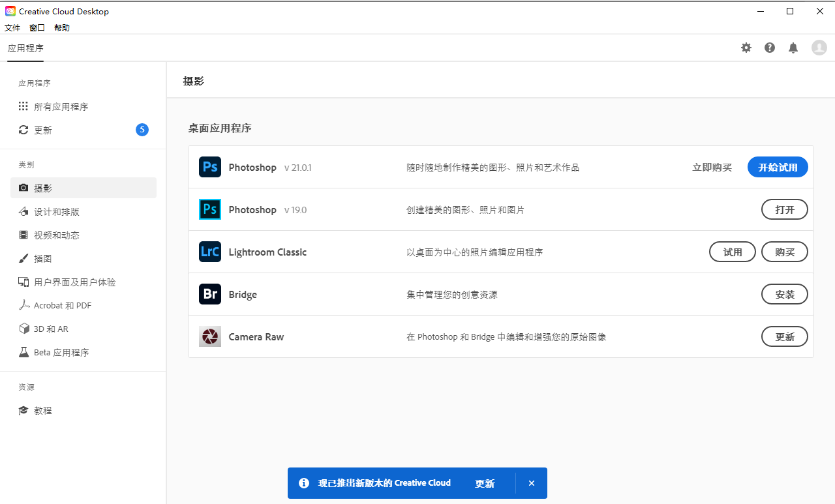Select the Acrobat 和 PDF category
Screen dimensions: 835x504
83,305
